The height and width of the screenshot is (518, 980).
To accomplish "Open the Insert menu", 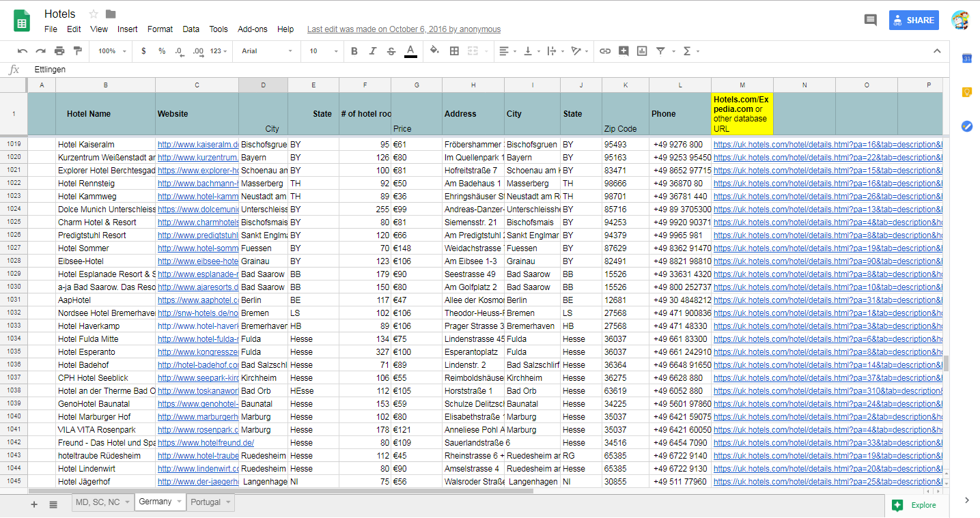I will coord(127,29).
